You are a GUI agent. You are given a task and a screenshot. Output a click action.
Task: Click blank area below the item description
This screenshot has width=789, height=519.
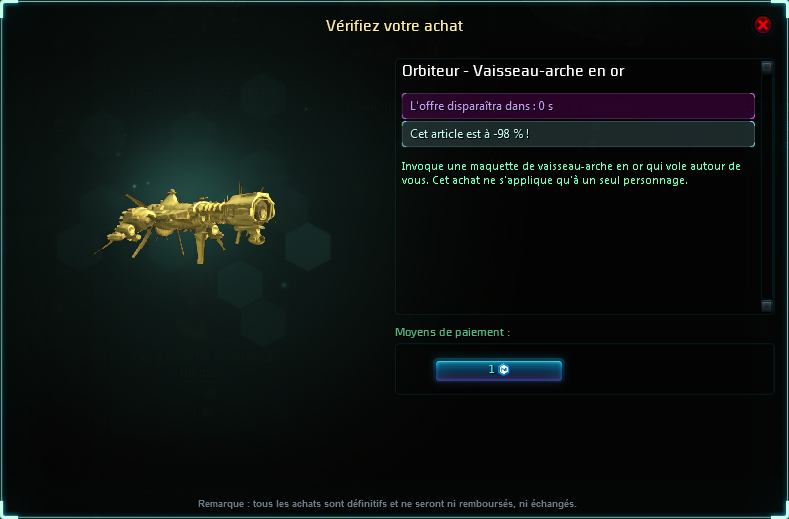pos(578,249)
